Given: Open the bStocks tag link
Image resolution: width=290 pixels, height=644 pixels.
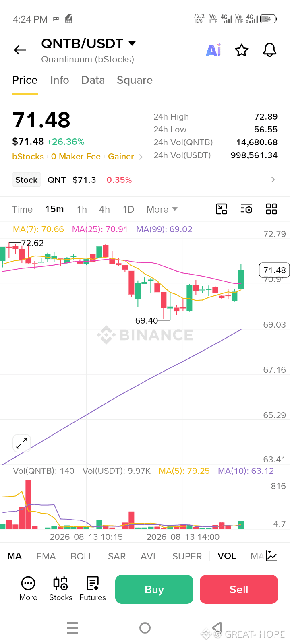Looking at the screenshot, I should point(28,157).
